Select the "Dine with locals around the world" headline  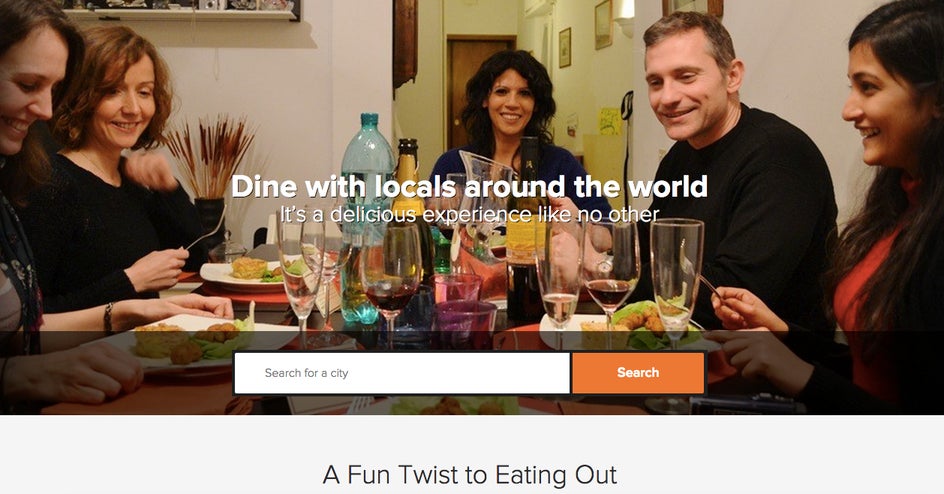(x=469, y=187)
